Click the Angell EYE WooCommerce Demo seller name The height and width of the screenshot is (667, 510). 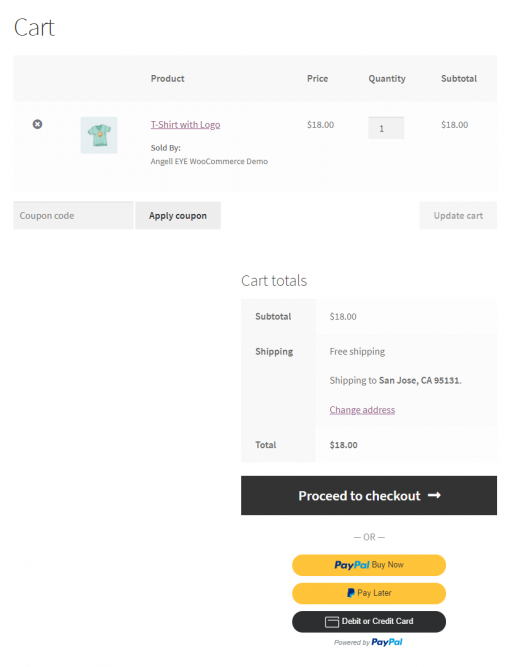click(209, 161)
